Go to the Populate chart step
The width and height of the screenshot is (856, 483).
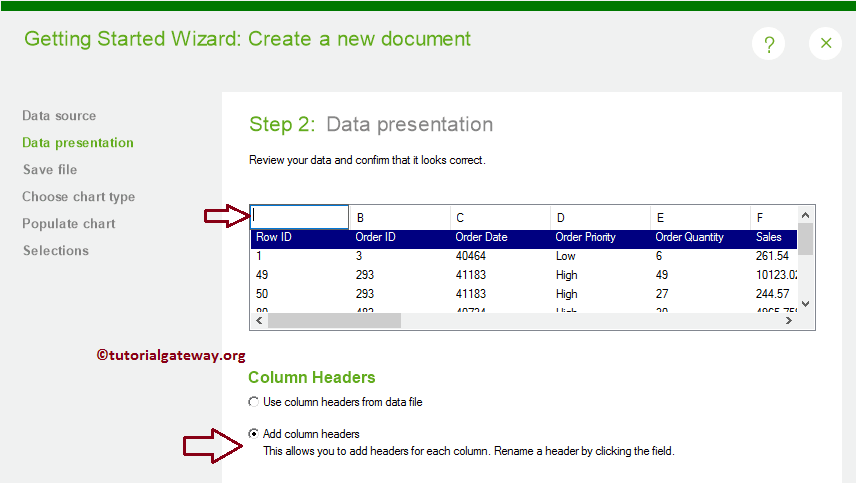click(69, 224)
